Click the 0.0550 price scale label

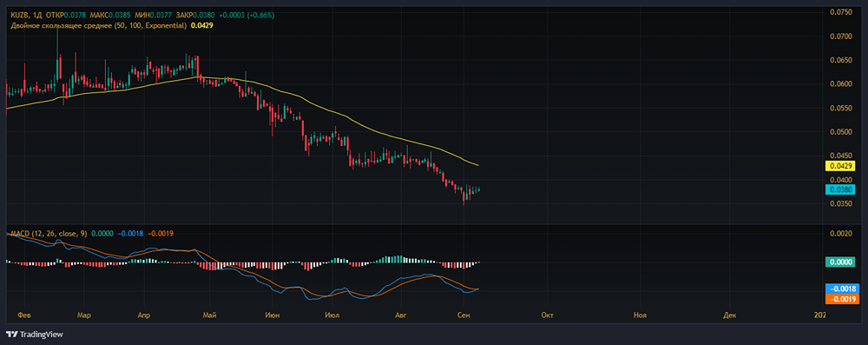click(842, 108)
